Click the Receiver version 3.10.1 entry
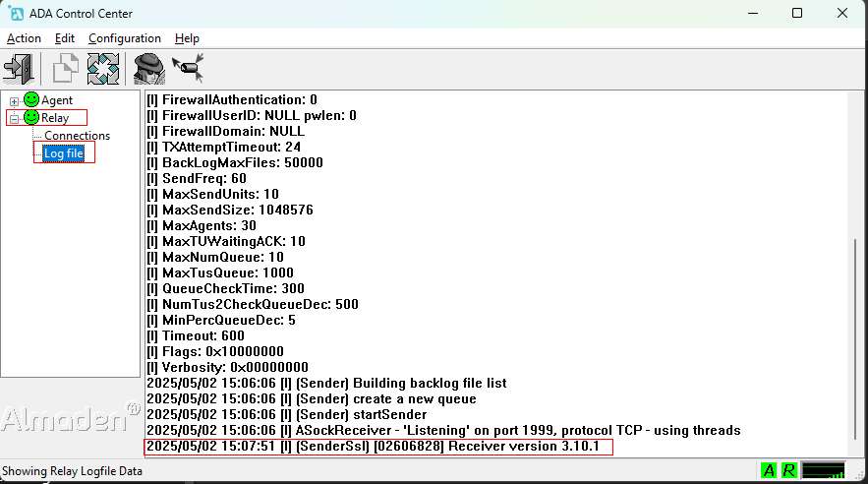 tap(374, 446)
